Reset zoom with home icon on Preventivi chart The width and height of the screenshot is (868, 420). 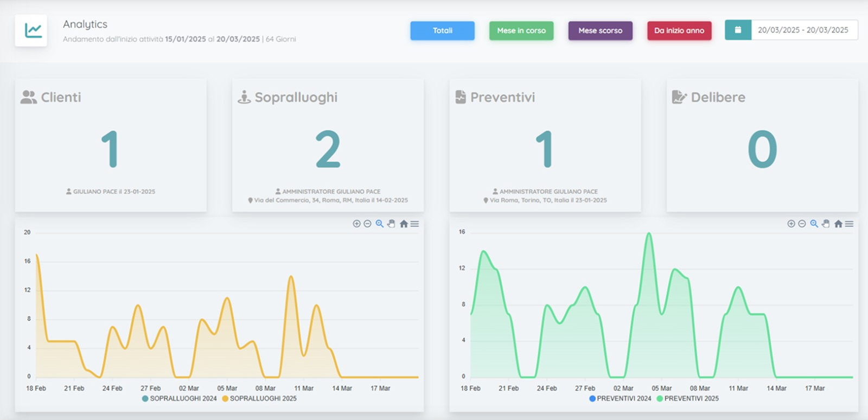pyautogui.click(x=838, y=224)
